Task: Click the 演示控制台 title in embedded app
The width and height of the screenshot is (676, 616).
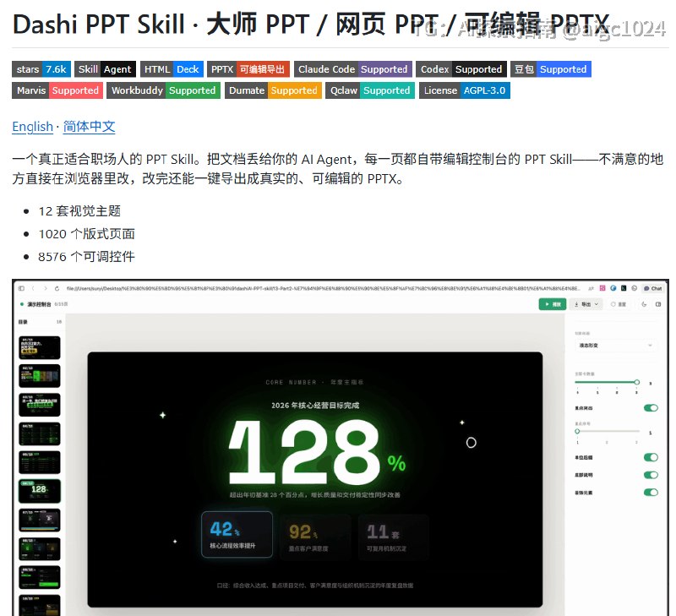Action: point(39,304)
